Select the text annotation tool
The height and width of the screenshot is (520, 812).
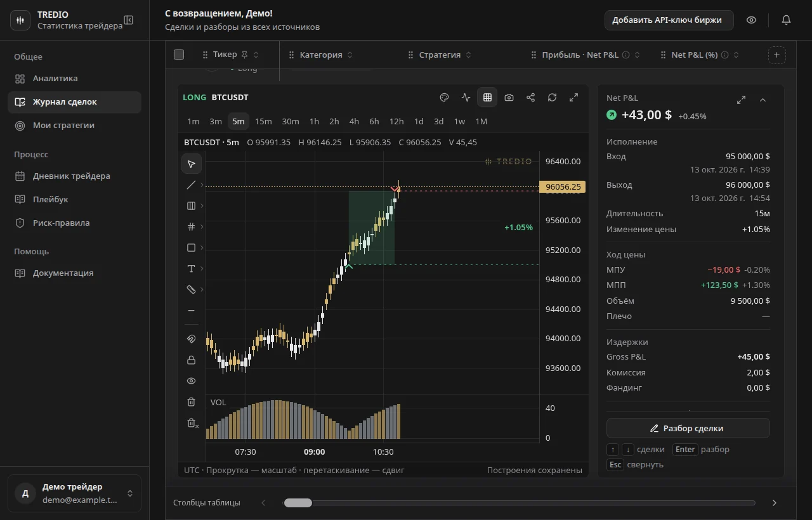(x=191, y=268)
